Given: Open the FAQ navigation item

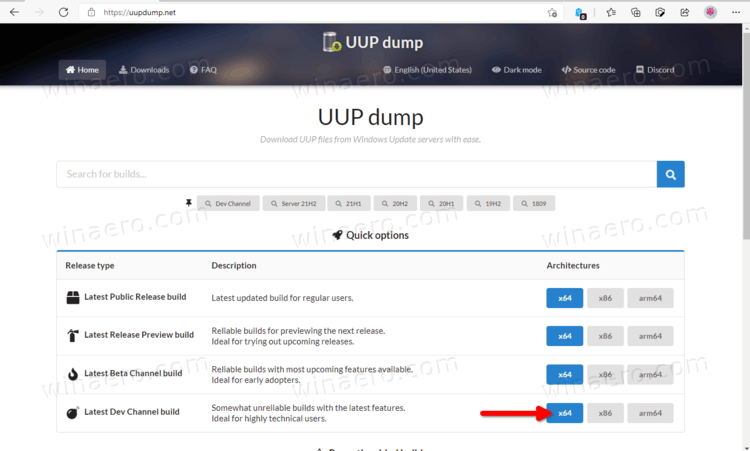Looking at the screenshot, I should (203, 70).
